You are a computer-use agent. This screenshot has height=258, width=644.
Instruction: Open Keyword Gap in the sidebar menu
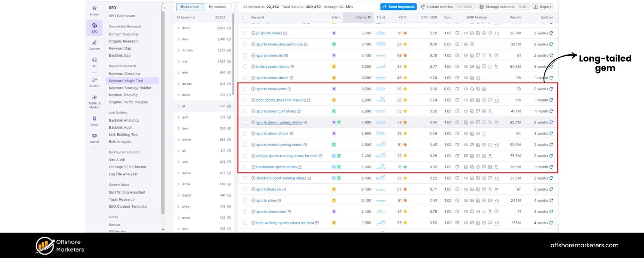click(x=120, y=49)
